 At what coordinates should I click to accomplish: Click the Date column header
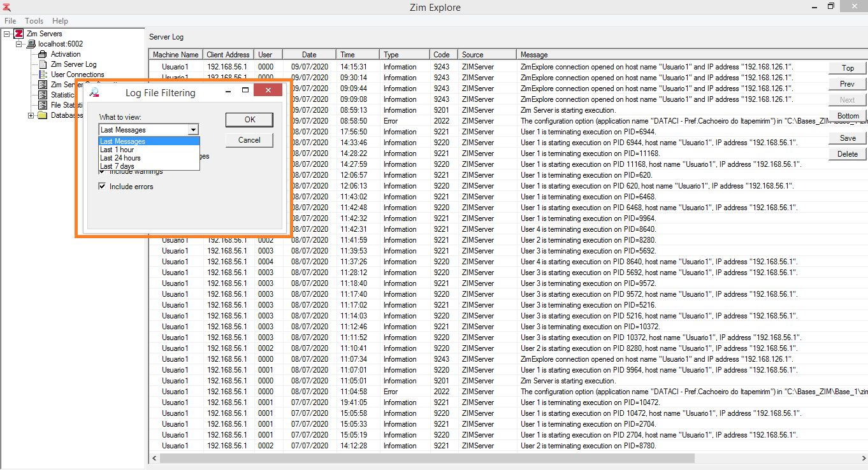(x=309, y=55)
